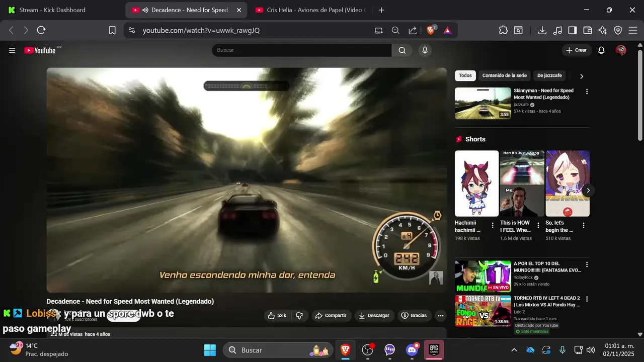
Task: Click the zoom-out magnifier in the address bar
Action: click(395, 30)
